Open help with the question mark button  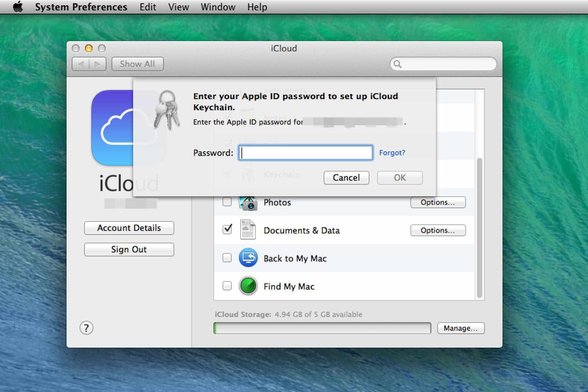pyautogui.click(x=86, y=328)
